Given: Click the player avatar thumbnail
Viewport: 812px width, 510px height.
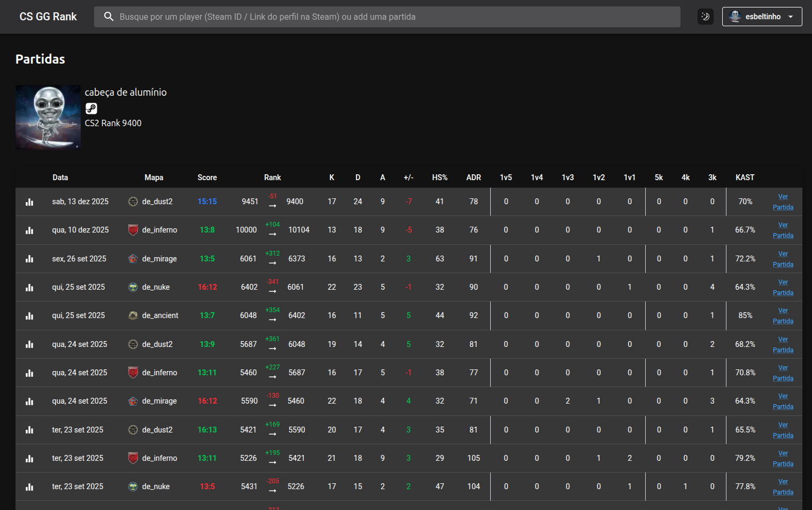Looking at the screenshot, I should click(48, 117).
